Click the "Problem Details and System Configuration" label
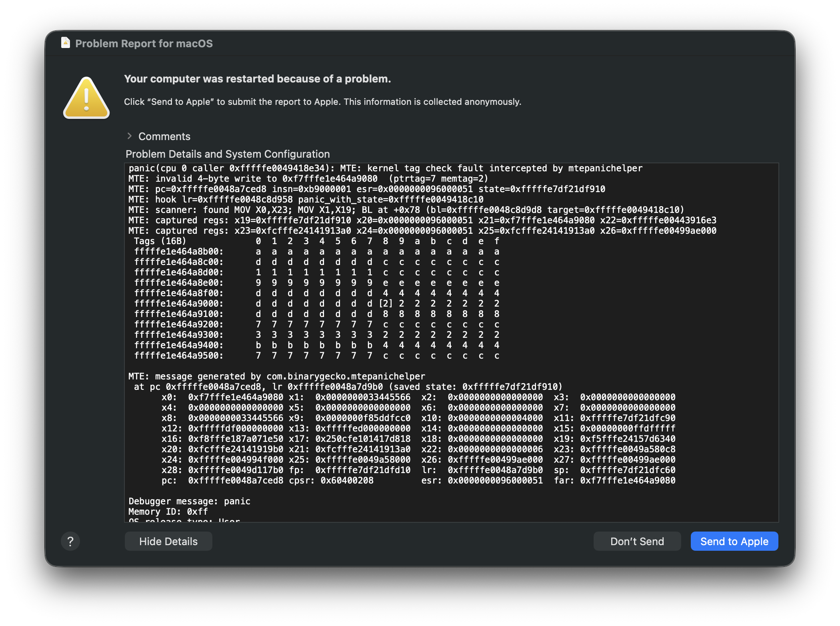Image resolution: width=840 pixels, height=626 pixels. [x=228, y=154]
